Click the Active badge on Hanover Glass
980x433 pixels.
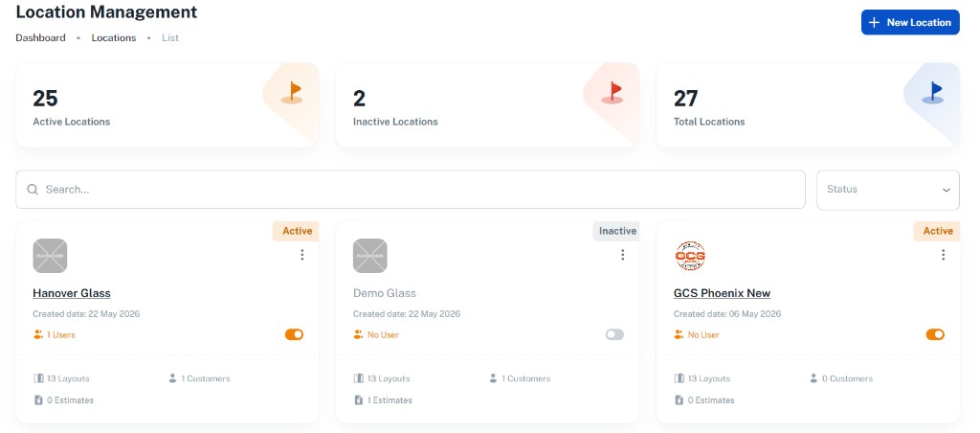(x=297, y=231)
